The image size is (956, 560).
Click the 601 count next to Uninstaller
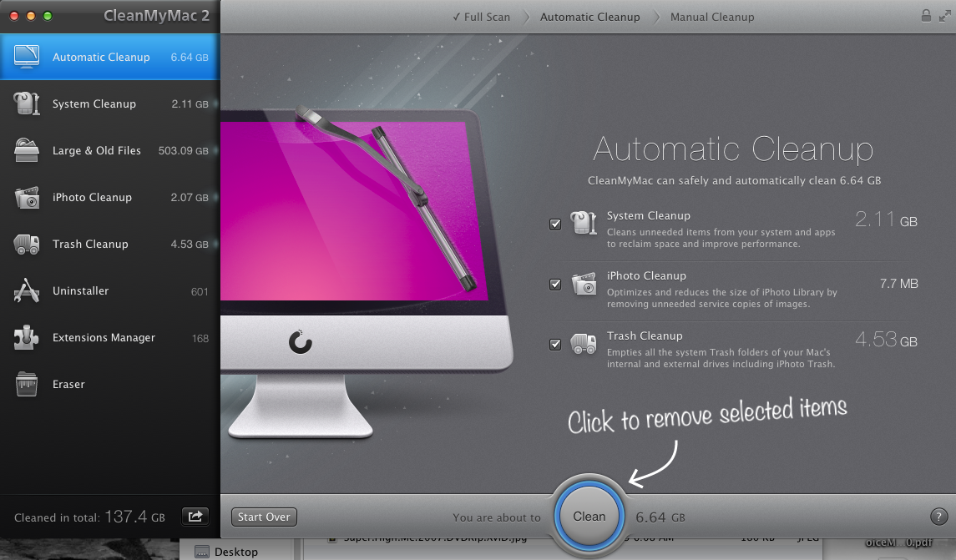[200, 292]
